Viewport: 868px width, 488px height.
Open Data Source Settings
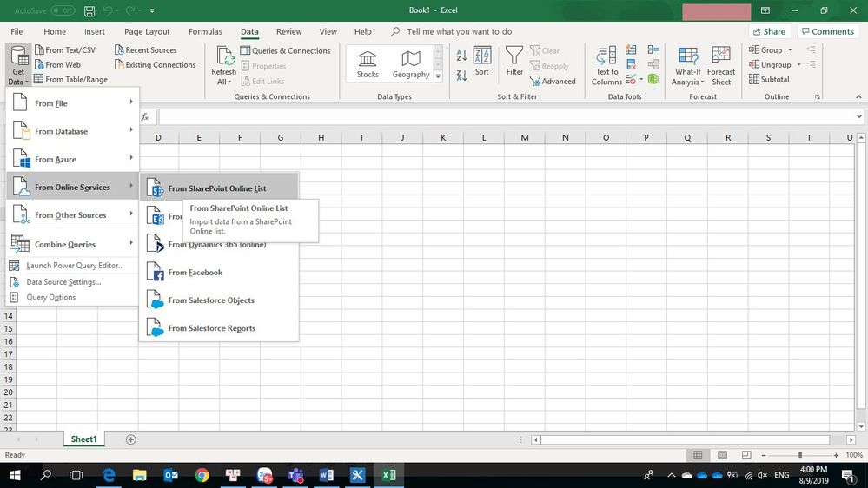(72, 281)
